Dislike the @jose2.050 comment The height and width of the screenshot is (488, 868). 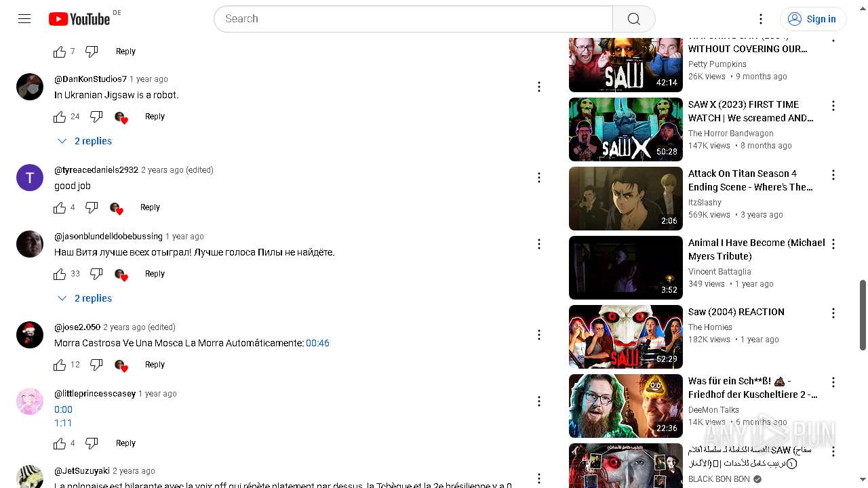tap(96, 365)
